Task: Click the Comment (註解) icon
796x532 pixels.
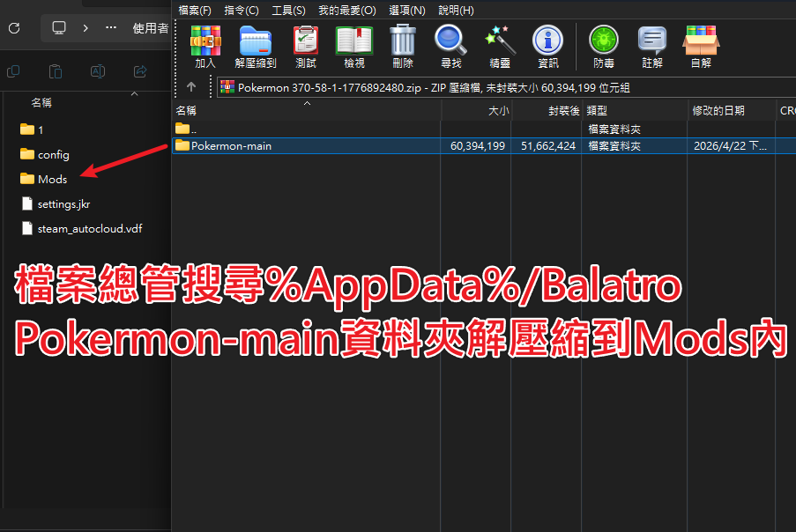Action: point(652,47)
